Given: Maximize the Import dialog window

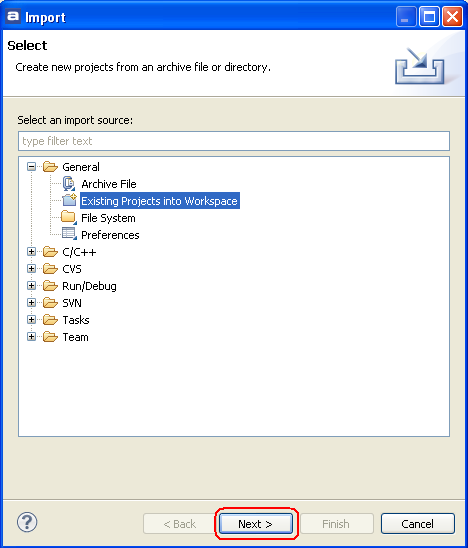Looking at the screenshot, I should tap(429, 17).
